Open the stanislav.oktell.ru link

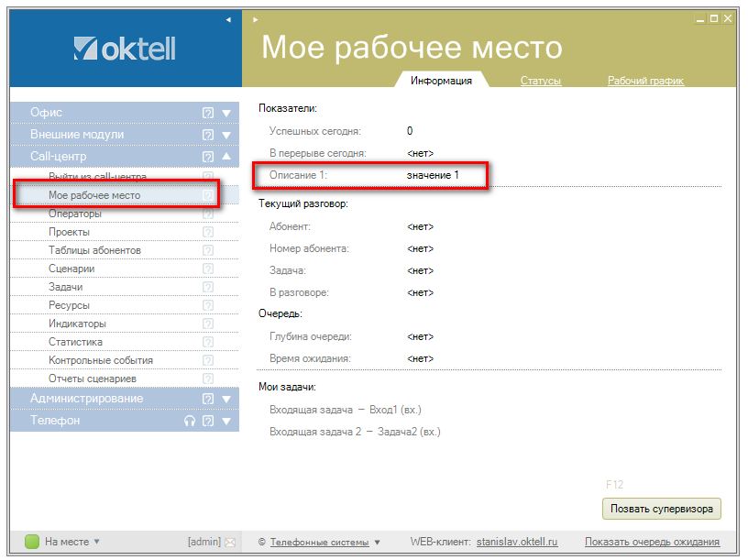[517, 543]
